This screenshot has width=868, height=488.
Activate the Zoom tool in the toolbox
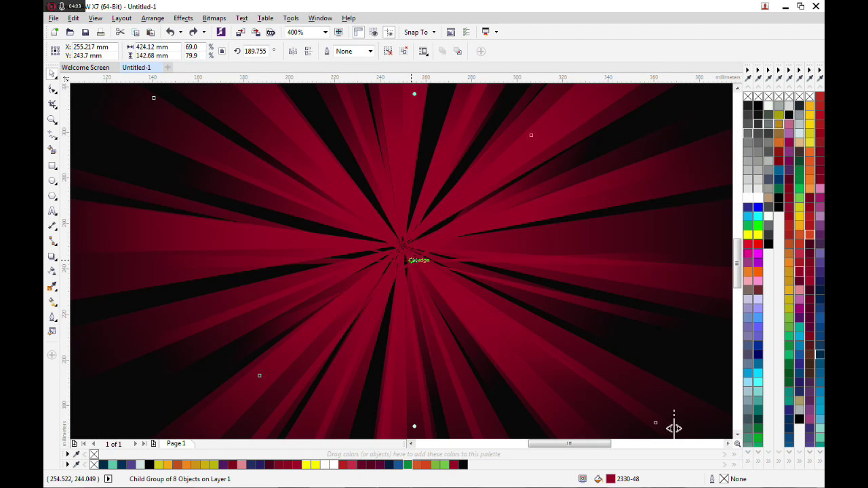click(52, 120)
